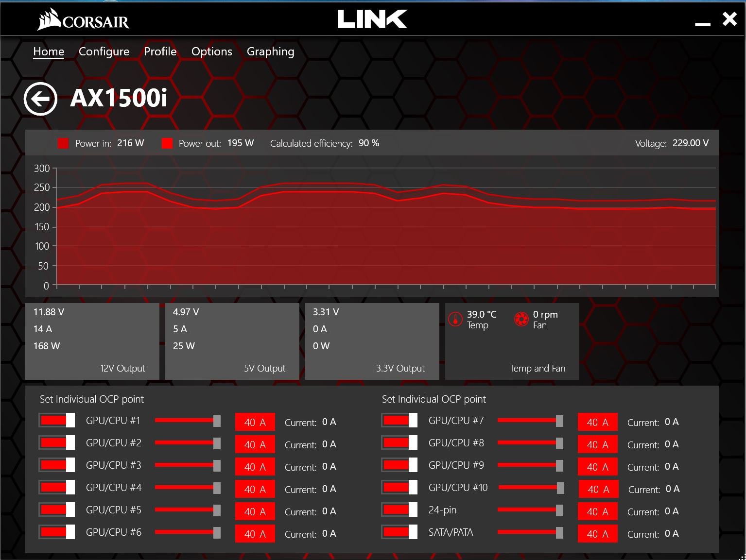Click the SATA/PATA OCP slider
Screen dimensions: 746x560
(x=530, y=532)
